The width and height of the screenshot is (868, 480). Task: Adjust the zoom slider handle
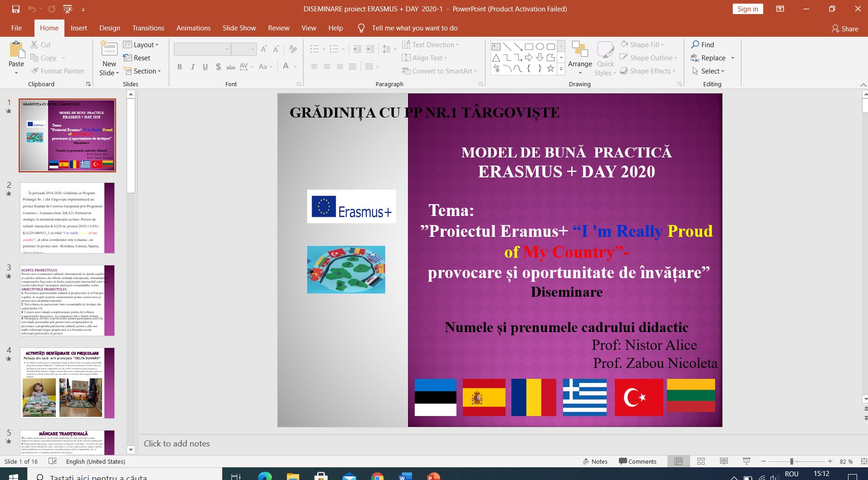[791, 461]
